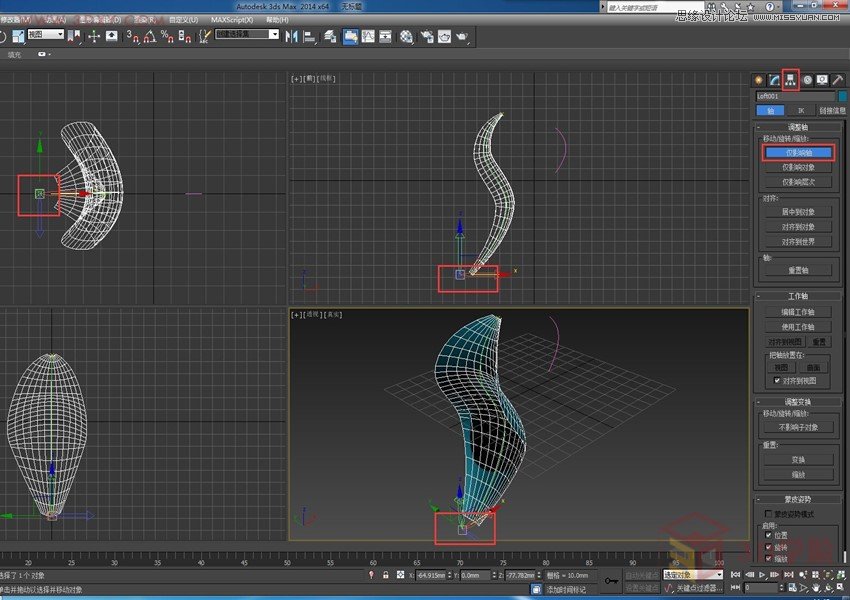Open the Utilities hammer panel tab
This screenshot has height=600, width=850.
click(x=838, y=80)
